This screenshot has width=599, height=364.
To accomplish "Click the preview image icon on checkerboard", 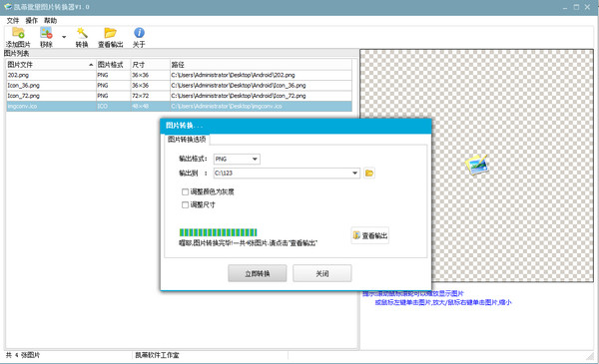I will 476,165.
